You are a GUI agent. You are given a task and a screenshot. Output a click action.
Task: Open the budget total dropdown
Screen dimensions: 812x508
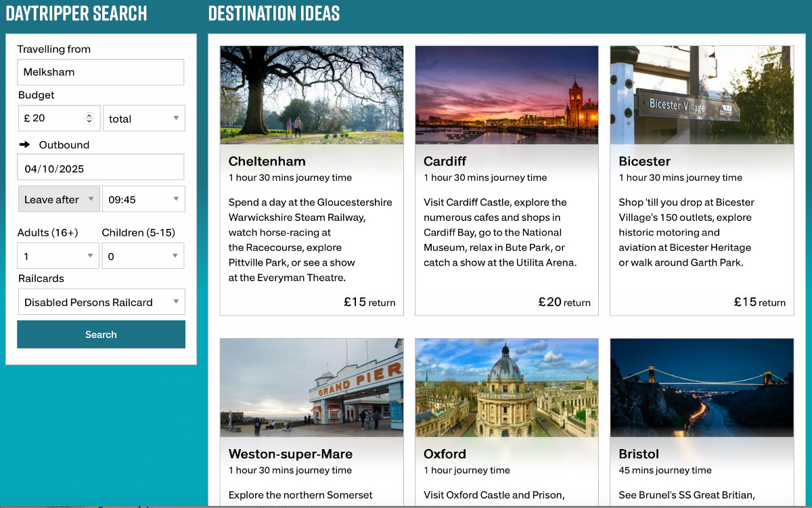coord(143,119)
